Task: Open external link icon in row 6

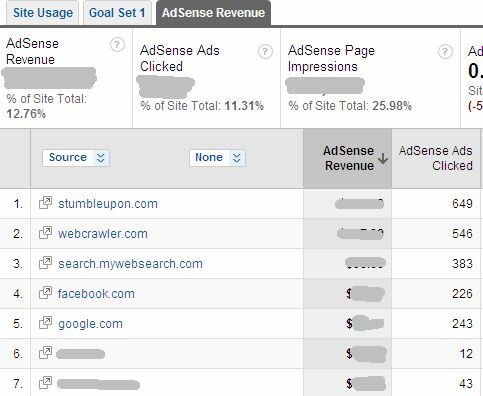Action: coord(45,353)
